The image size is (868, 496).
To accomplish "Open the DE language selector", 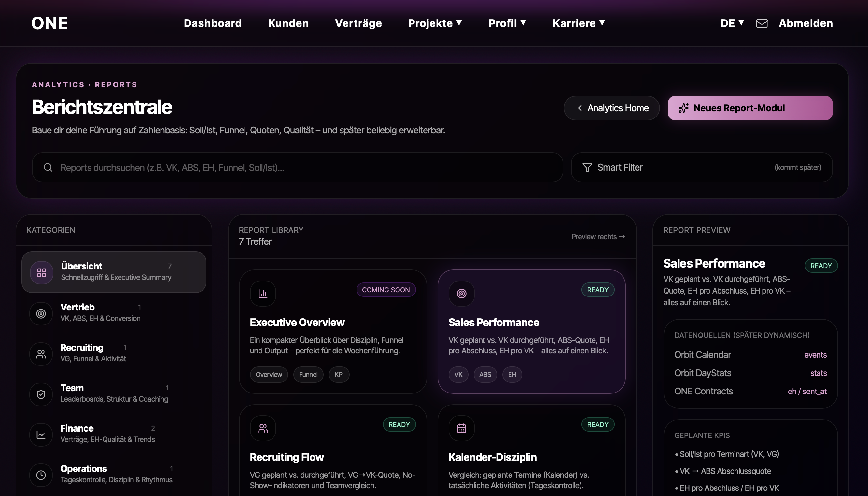I will click(732, 23).
